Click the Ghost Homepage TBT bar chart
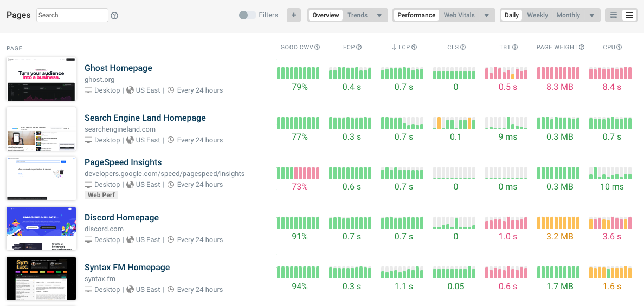Viewport: 644px width, 306px height. pos(507,73)
